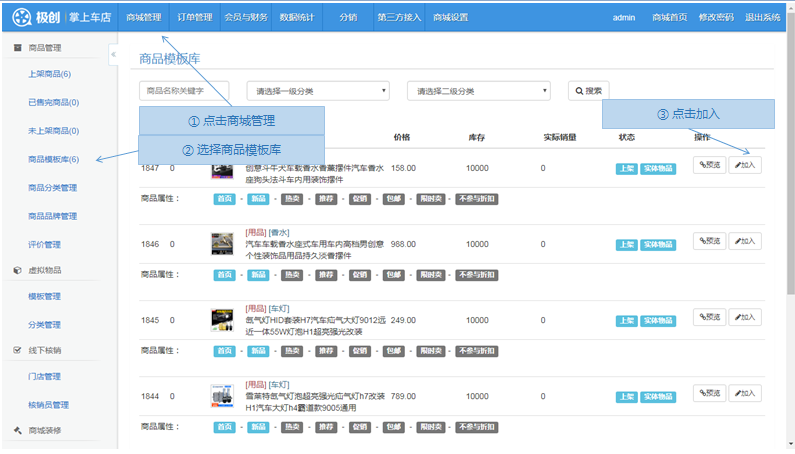The height and width of the screenshot is (454, 795).
Task: Open the 订单管理 top menu
Action: point(194,17)
